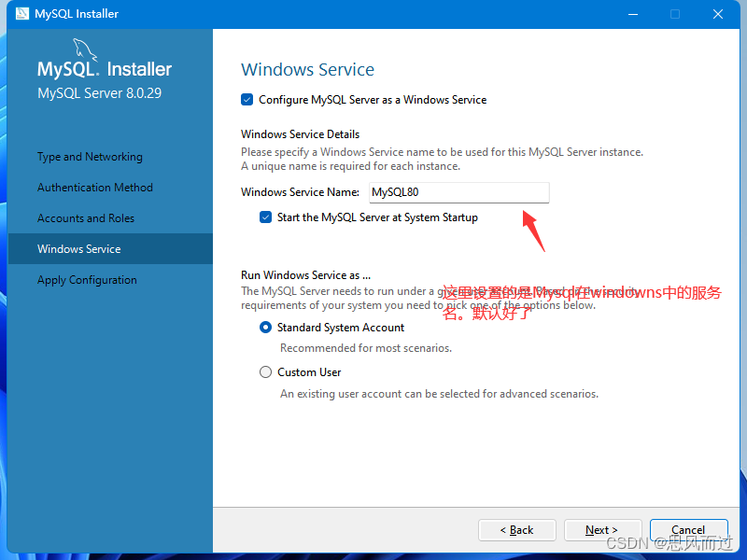Minimize the MySQL Installer window
Viewport: 747px width, 560px height.
[633, 14]
